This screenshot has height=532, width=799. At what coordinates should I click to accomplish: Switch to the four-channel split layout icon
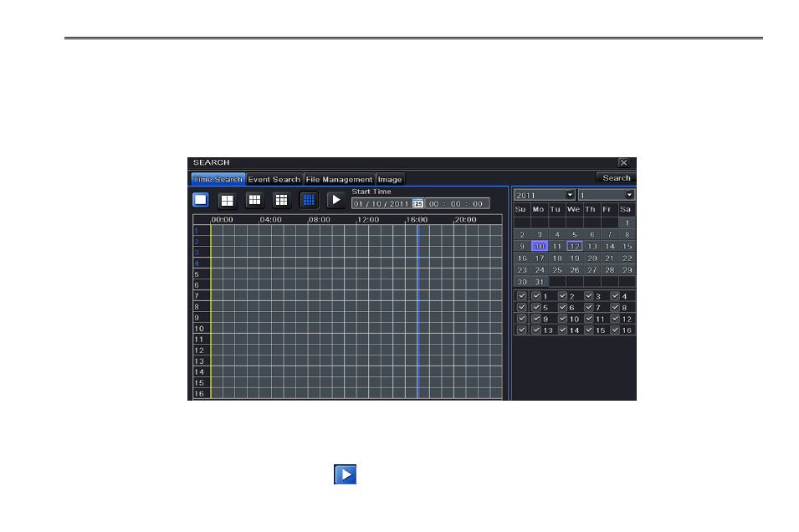(228, 200)
